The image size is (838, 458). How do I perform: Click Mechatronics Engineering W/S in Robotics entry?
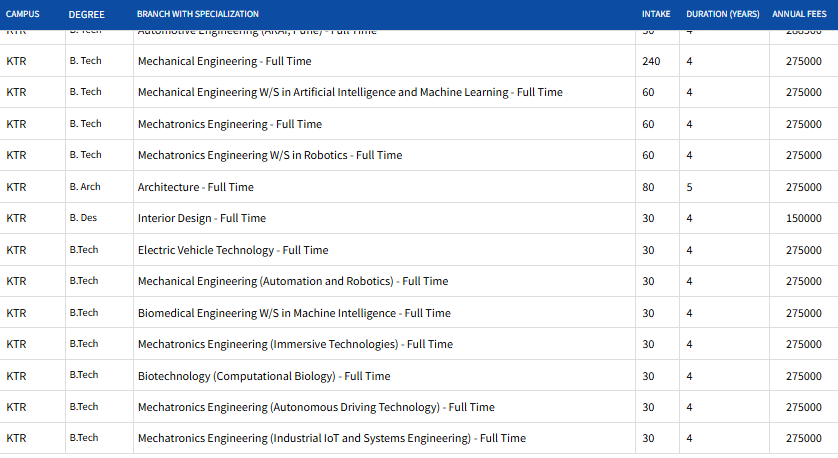coord(269,155)
